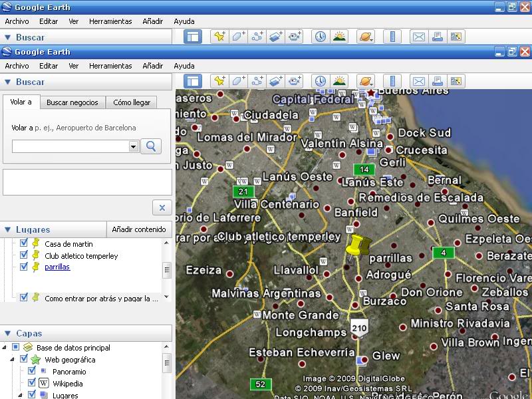This screenshot has width=532, height=399.
Task: Toggle sunlight across the landscape in front window
Action: (x=339, y=81)
